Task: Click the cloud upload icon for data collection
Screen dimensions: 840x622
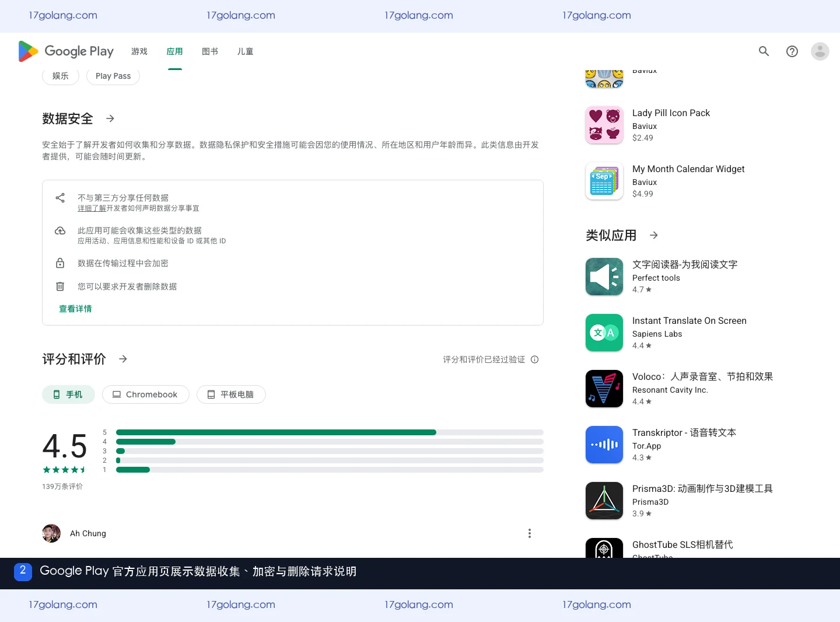Action: coord(60,230)
